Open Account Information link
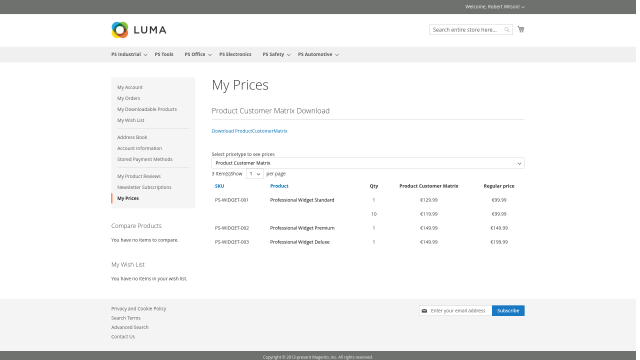The width and height of the screenshot is (640, 360). click(139, 149)
